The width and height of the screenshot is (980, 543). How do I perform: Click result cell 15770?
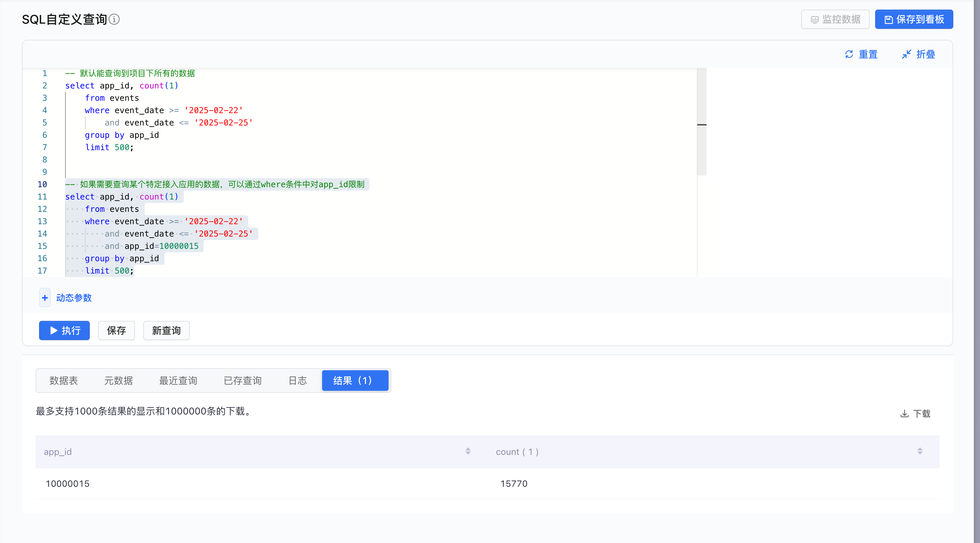click(514, 484)
